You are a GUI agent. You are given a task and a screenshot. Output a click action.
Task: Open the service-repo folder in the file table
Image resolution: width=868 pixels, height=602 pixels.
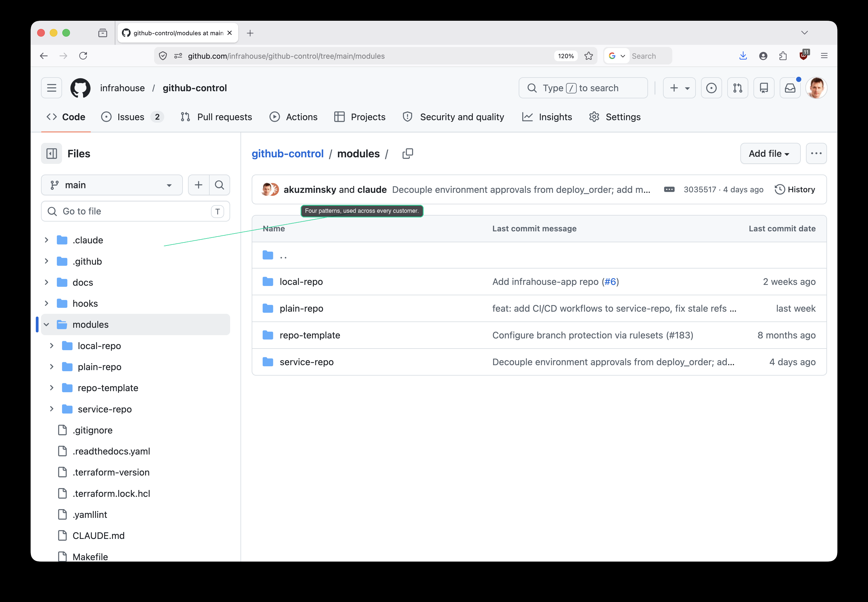[x=306, y=362]
